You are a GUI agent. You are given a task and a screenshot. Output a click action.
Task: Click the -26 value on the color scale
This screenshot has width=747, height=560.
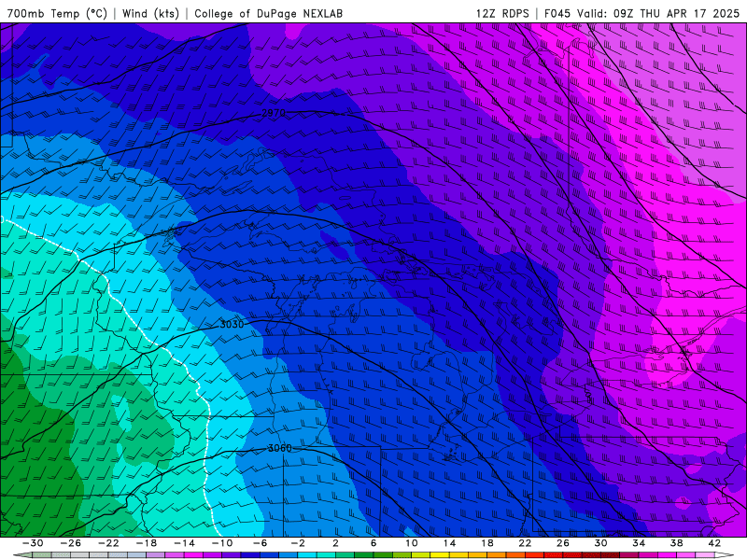point(71,543)
